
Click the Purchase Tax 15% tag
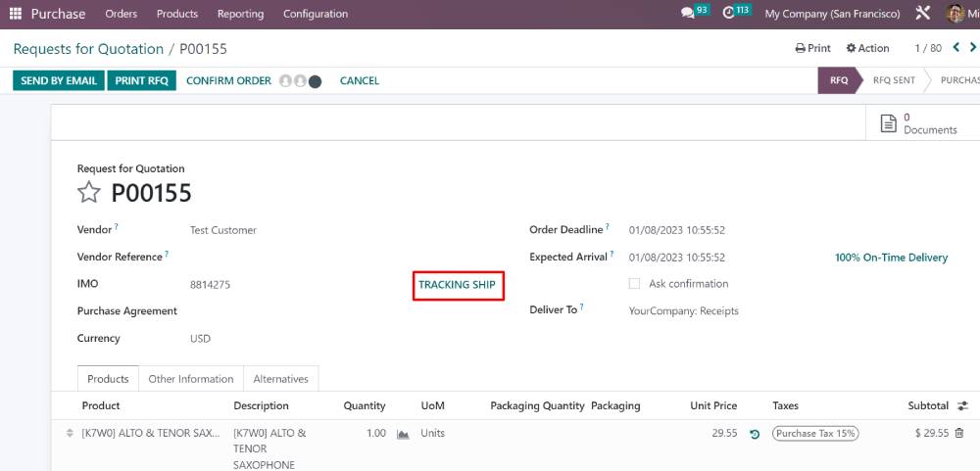click(815, 433)
